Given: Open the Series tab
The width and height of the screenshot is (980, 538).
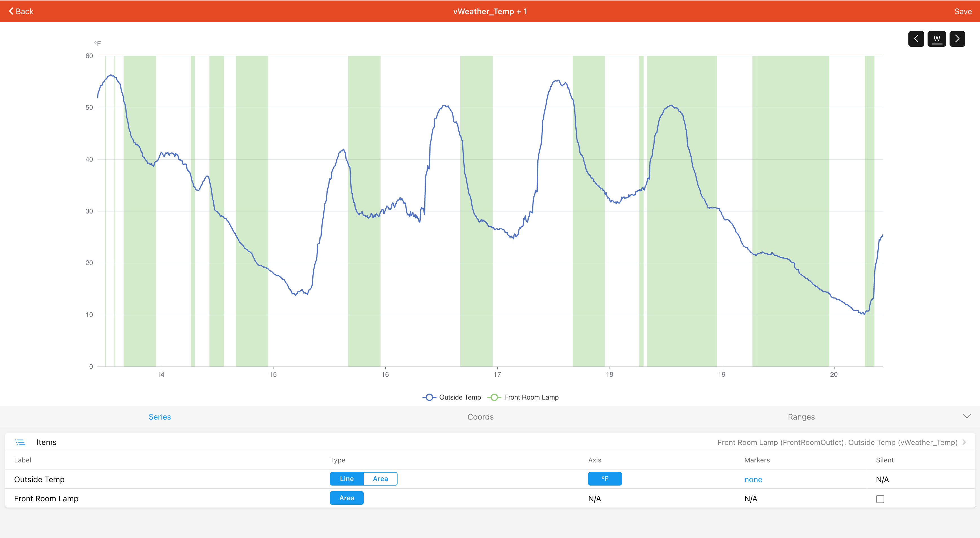Looking at the screenshot, I should click(159, 417).
